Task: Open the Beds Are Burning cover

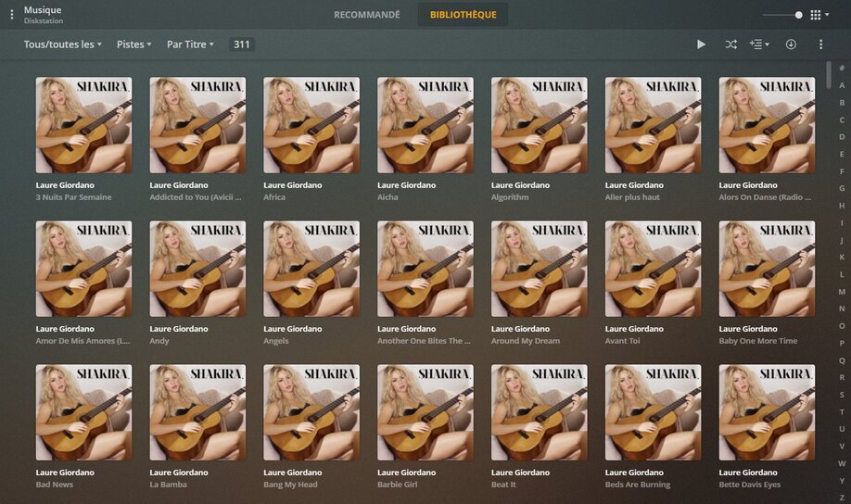Action: click(653, 412)
